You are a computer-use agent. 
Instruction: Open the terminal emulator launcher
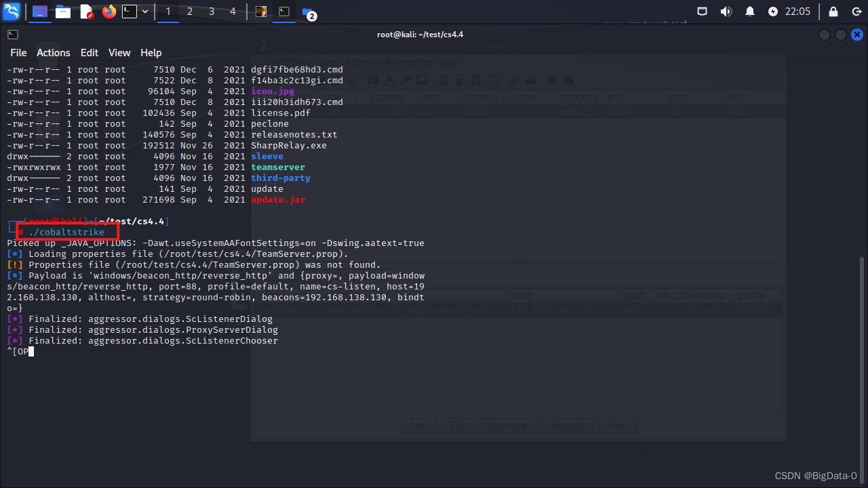(130, 12)
